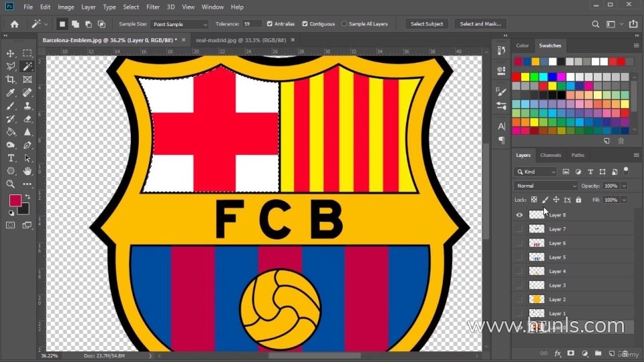Screen dimensions: 644x362
Task: Expand the Opacity slider arrow
Action: tap(625, 186)
